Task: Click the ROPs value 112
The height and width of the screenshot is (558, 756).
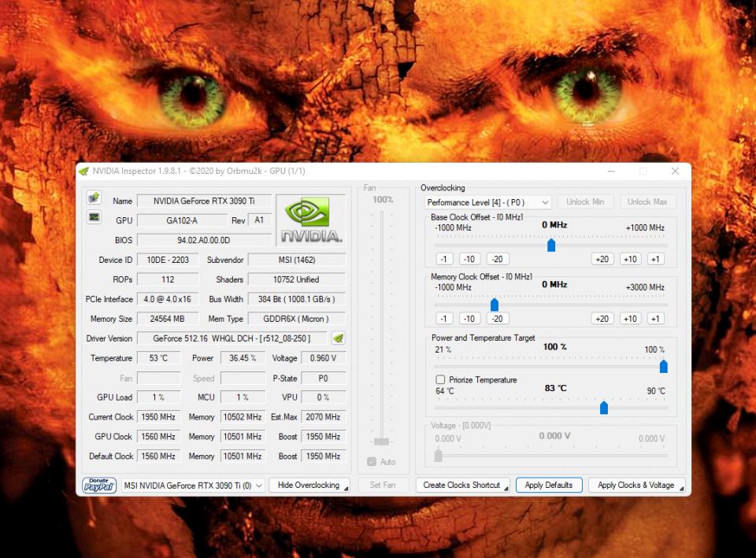Action: pos(168,279)
